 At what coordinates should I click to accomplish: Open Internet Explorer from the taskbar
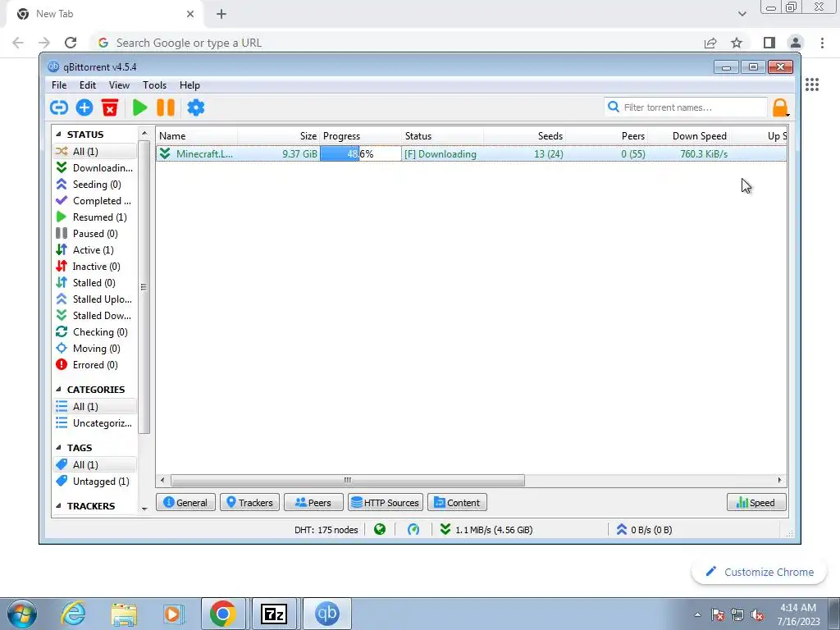pos(73,614)
